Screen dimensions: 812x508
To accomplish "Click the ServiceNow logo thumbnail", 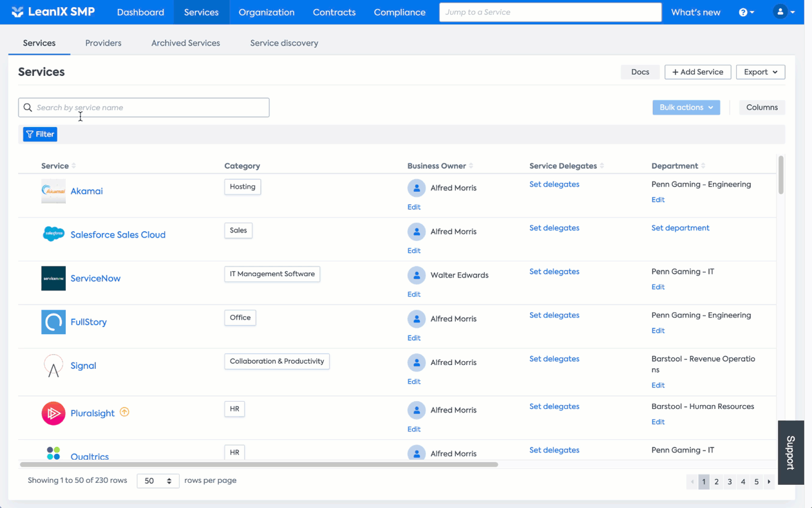I will click(x=53, y=278).
